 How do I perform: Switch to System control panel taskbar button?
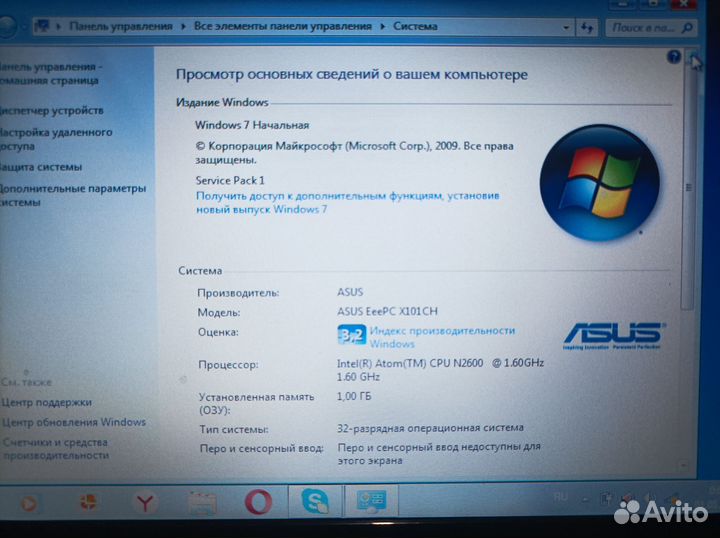371,501
